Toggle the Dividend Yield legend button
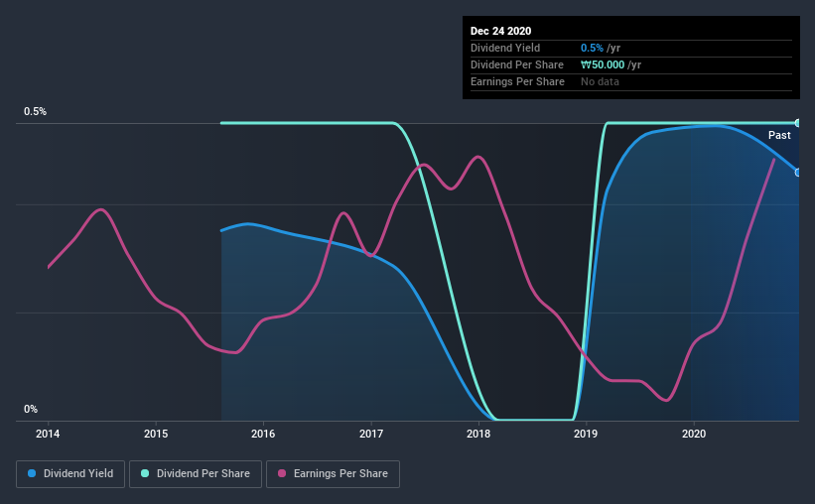 point(70,474)
